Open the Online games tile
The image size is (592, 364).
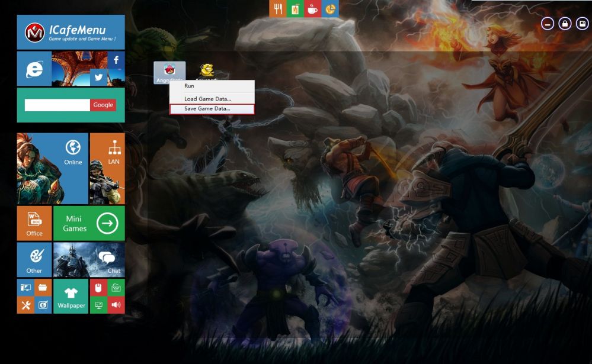53,169
